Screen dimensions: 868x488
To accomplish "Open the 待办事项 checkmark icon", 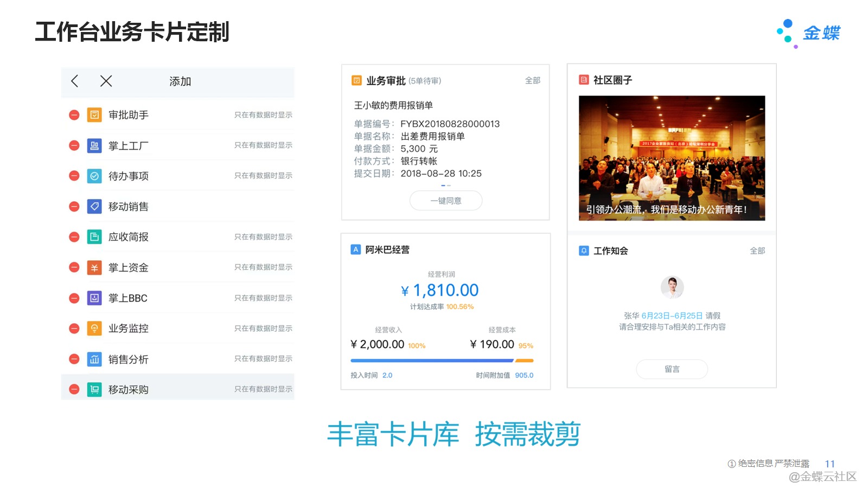I will click(94, 176).
